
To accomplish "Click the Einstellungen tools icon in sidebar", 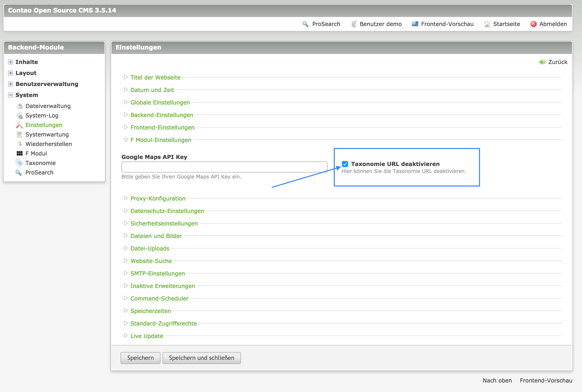I will pos(19,125).
